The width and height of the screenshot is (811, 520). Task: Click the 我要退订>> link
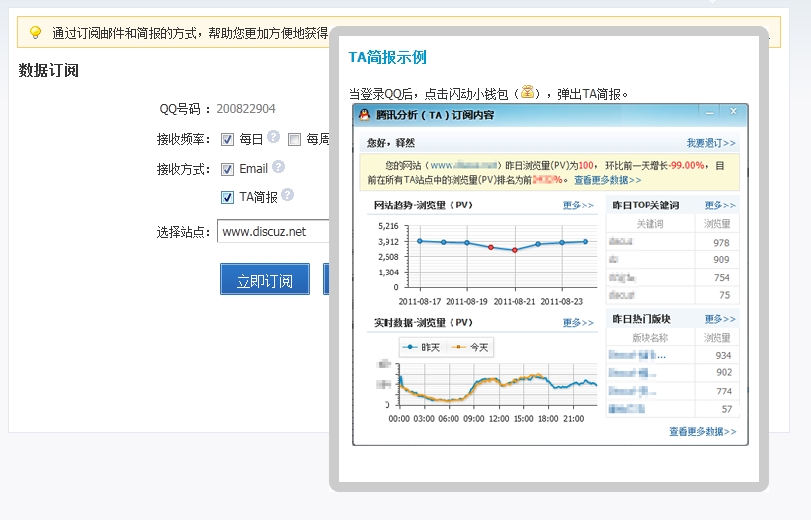[x=711, y=143]
